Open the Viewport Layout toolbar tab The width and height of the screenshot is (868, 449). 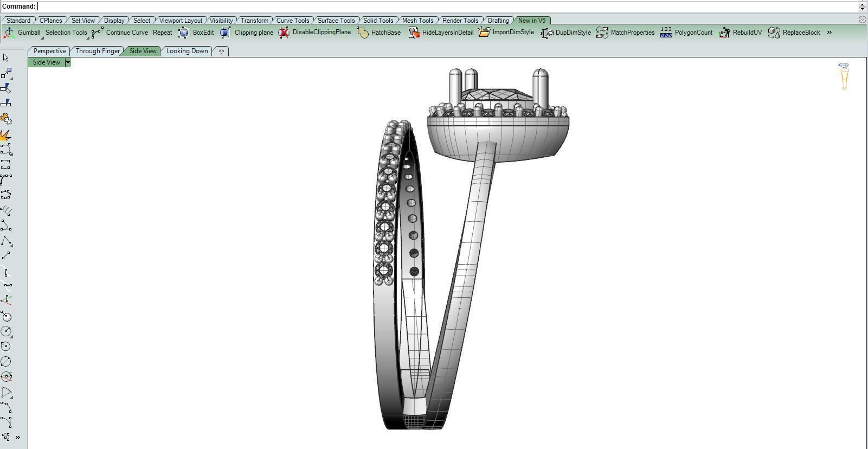click(181, 21)
